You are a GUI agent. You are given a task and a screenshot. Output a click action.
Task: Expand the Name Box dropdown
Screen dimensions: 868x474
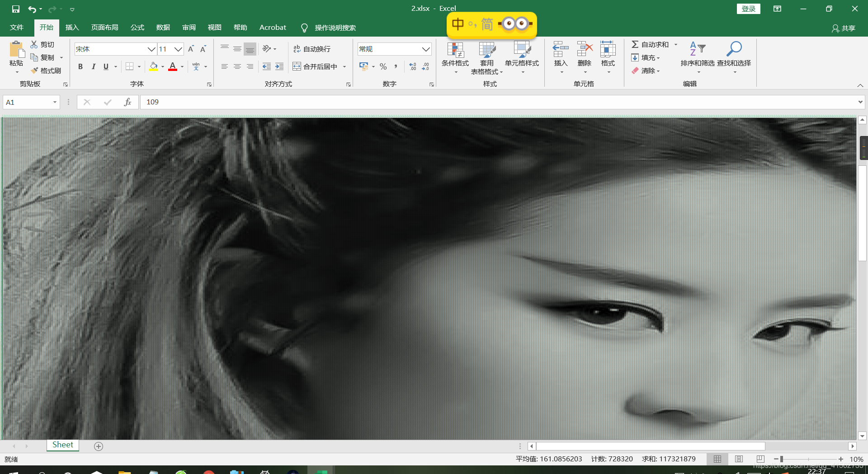55,102
